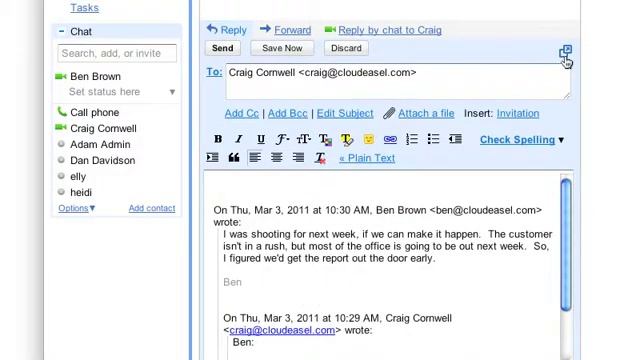Toggle underline formatting
640x360 pixels.
click(261, 139)
